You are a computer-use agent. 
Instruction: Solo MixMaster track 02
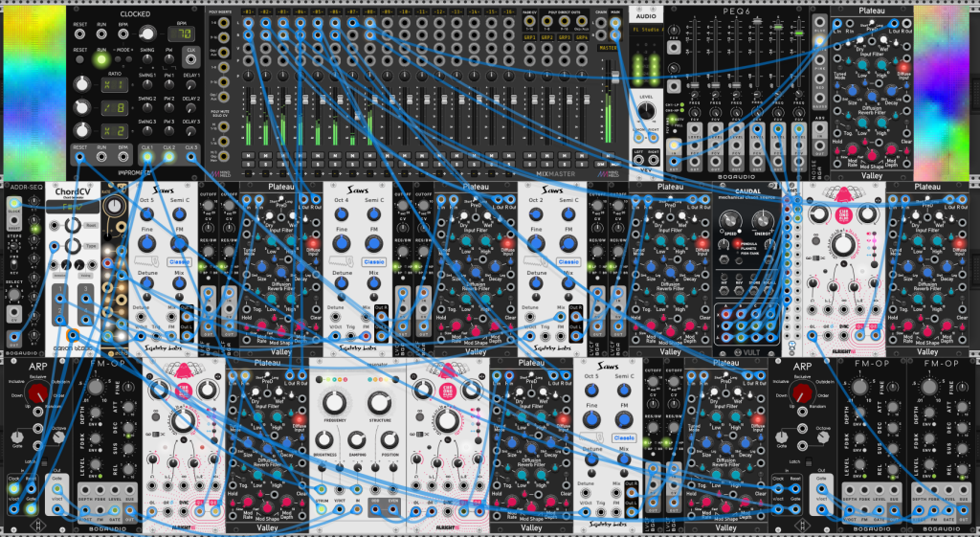coord(266,164)
